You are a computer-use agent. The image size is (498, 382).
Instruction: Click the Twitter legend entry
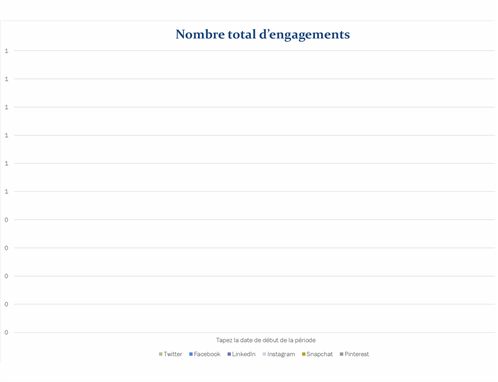pos(170,354)
